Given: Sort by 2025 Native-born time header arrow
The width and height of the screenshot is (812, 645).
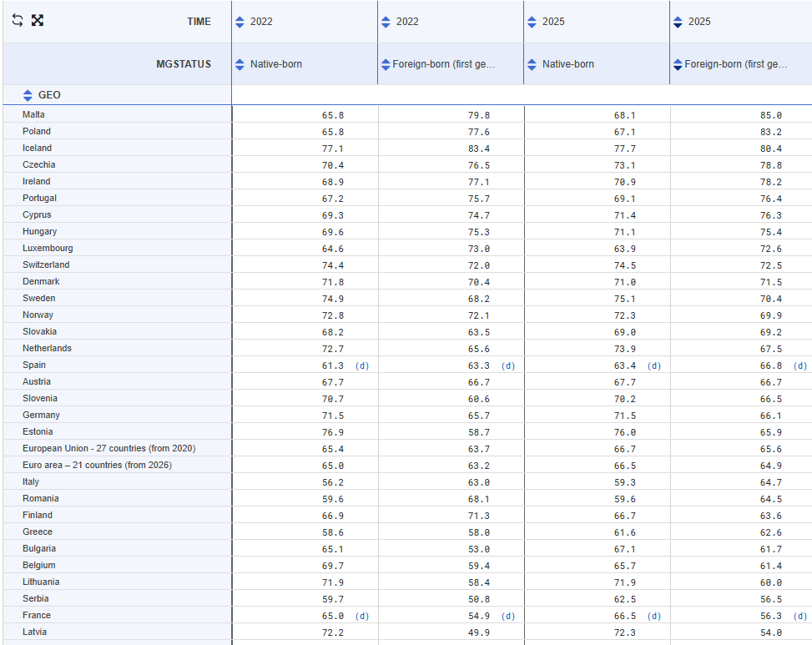Looking at the screenshot, I should (x=532, y=22).
